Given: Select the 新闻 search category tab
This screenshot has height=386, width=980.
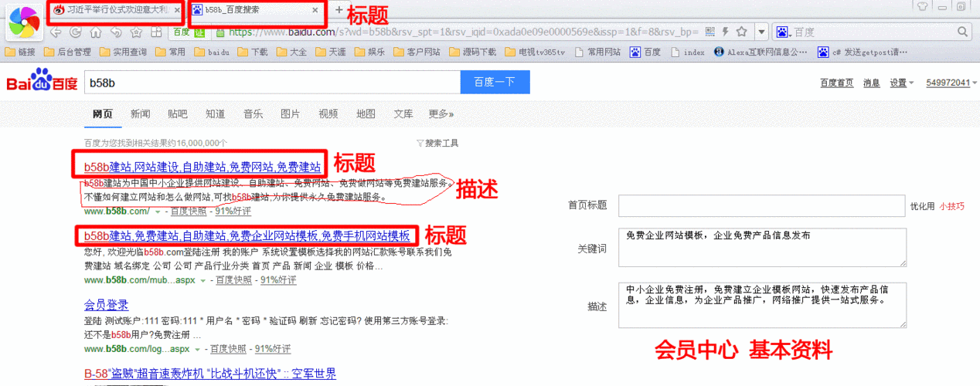Looking at the screenshot, I should point(141,113).
